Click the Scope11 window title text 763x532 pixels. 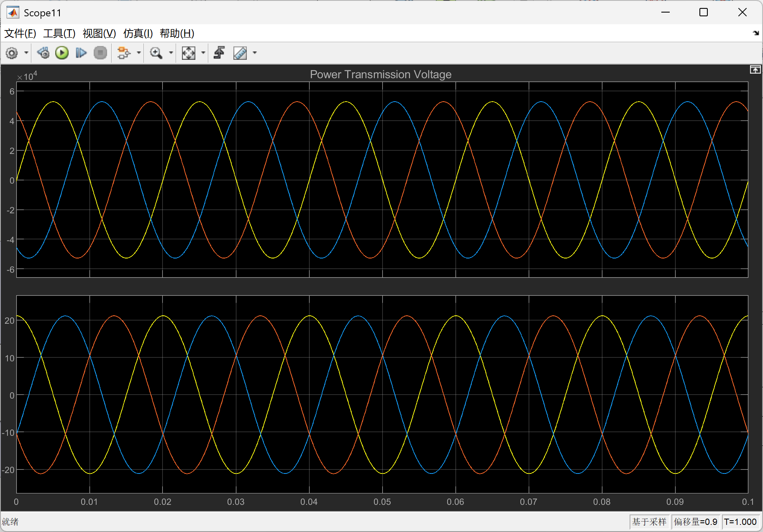tap(43, 13)
